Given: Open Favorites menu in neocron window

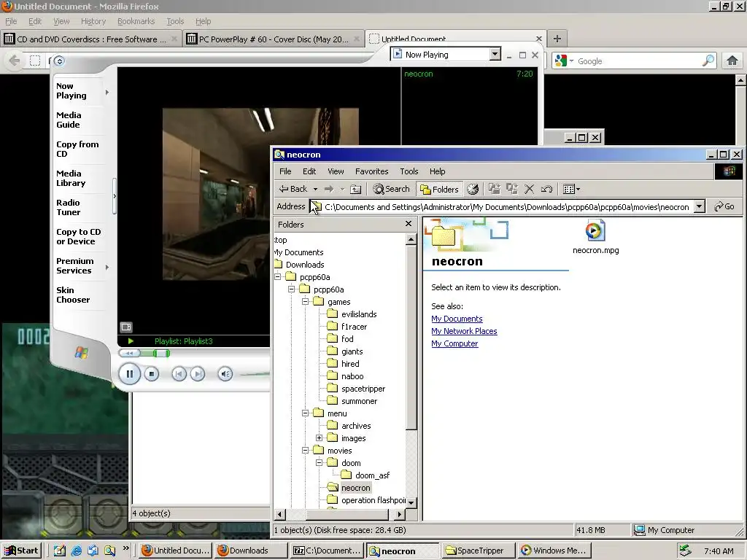Looking at the screenshot, I should tap(371, 171).
